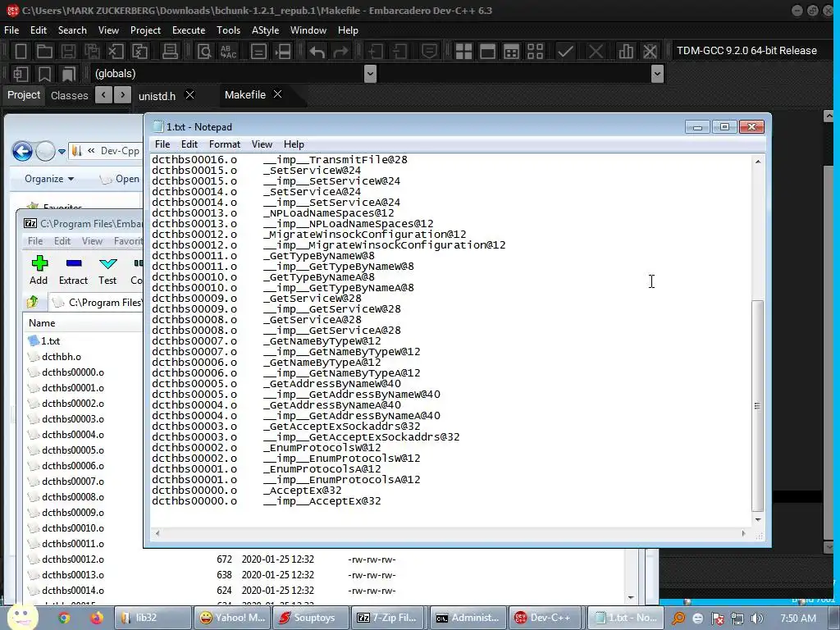Switch to Makefile editor tab

tap(244, 95)
